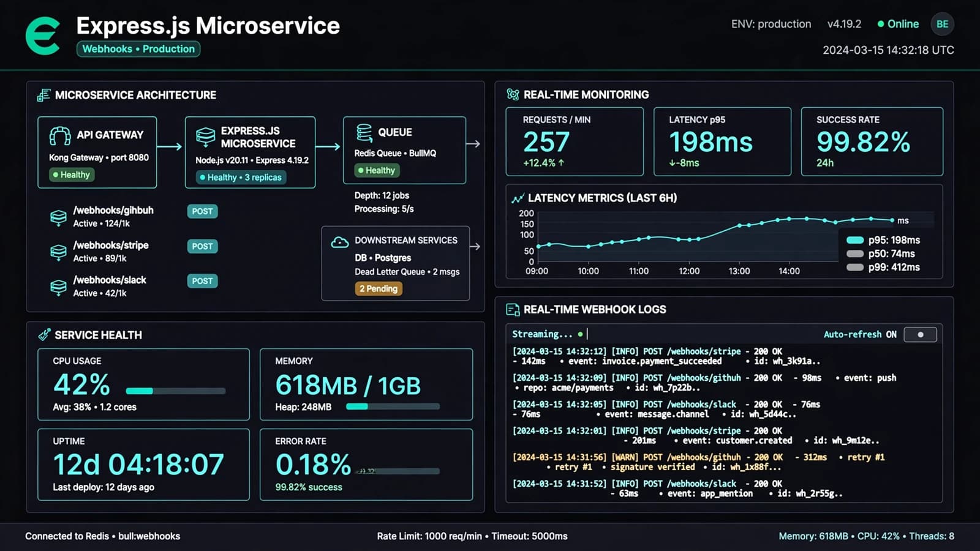Viewport: 980px width, 551px height.
Task: Click the Streaming indicator dot
Action: (x=580, y=334)
